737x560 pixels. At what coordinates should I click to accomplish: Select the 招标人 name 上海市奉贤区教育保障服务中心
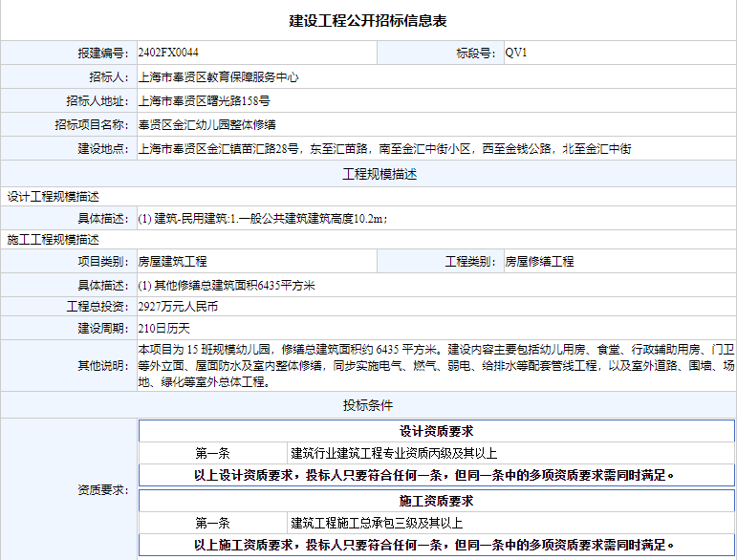point(219,76)
